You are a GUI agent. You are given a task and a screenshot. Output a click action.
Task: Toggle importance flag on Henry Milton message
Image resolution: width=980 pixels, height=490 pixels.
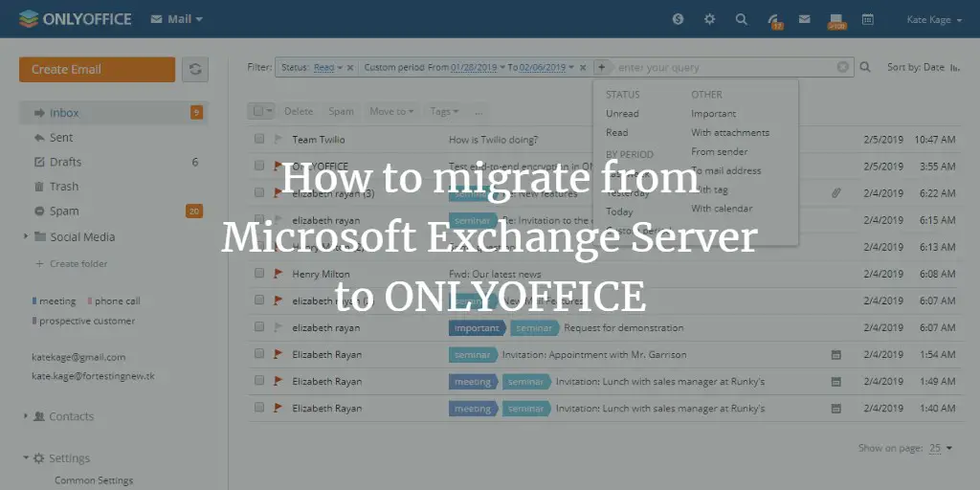point(278,273)
